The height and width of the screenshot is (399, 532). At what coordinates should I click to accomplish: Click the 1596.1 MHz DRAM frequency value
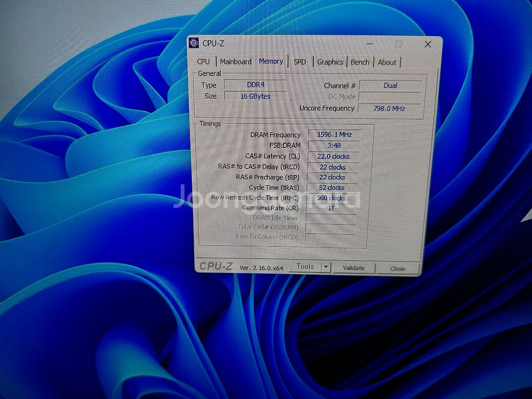coord(334,135)
